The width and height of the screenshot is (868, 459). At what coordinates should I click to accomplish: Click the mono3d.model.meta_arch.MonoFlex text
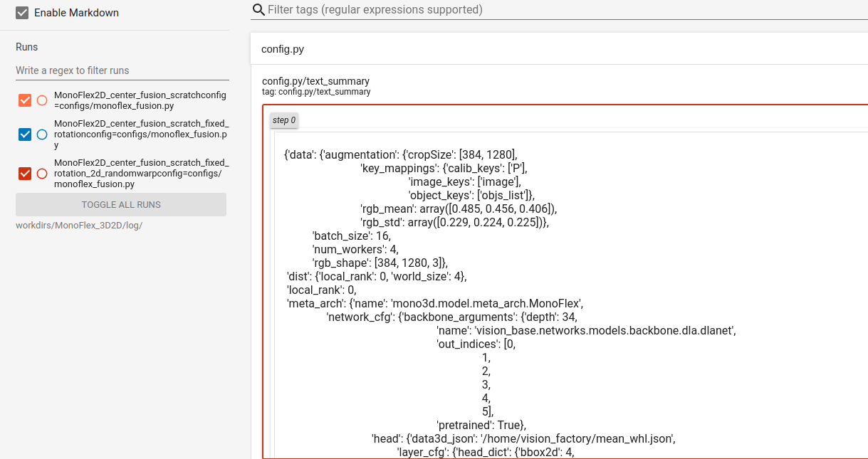click(x=488, y=303)
